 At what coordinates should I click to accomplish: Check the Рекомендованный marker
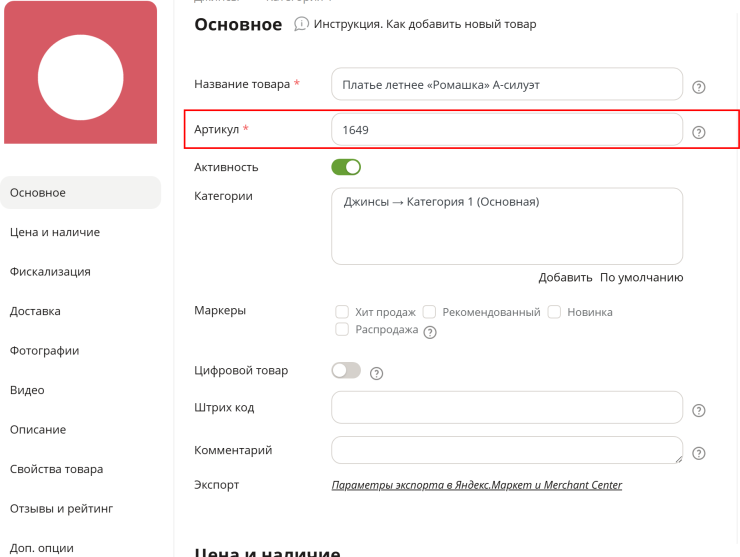[429, 312]
